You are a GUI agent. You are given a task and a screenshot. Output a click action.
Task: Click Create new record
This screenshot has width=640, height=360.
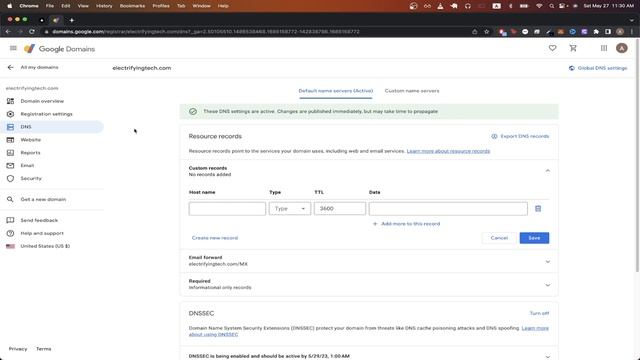point(215,238)
